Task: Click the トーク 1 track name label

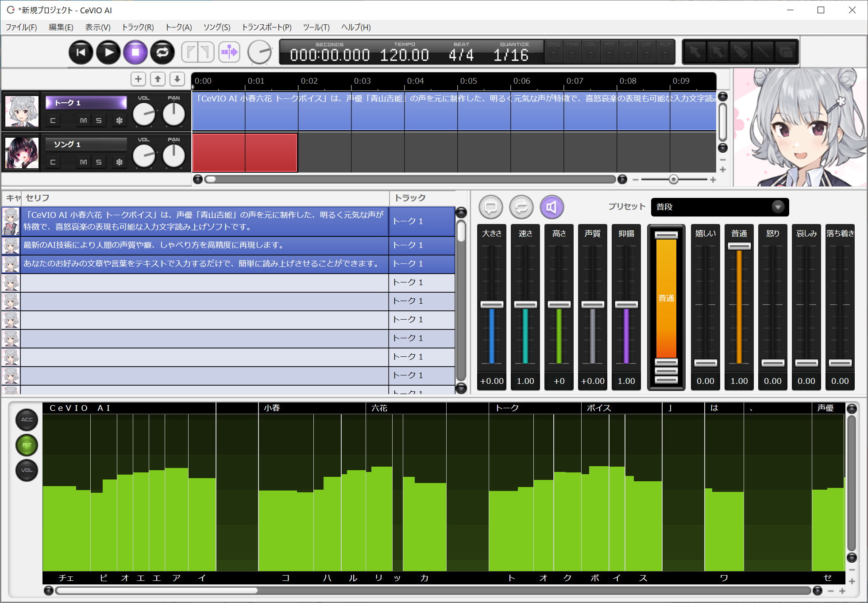Action: pyautogui.click(x=86, y=103)
